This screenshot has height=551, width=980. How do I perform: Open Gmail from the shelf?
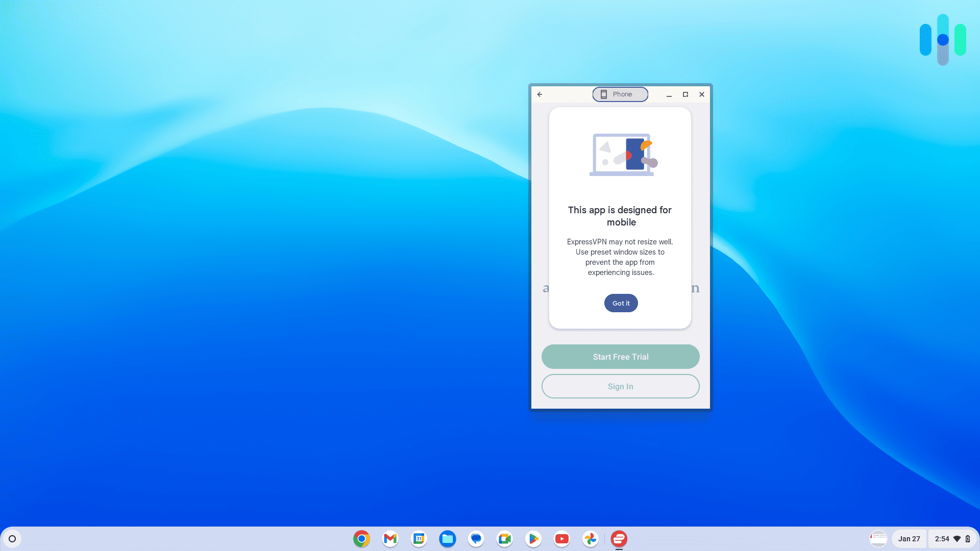pyautogui.click(x=390, y=538)
